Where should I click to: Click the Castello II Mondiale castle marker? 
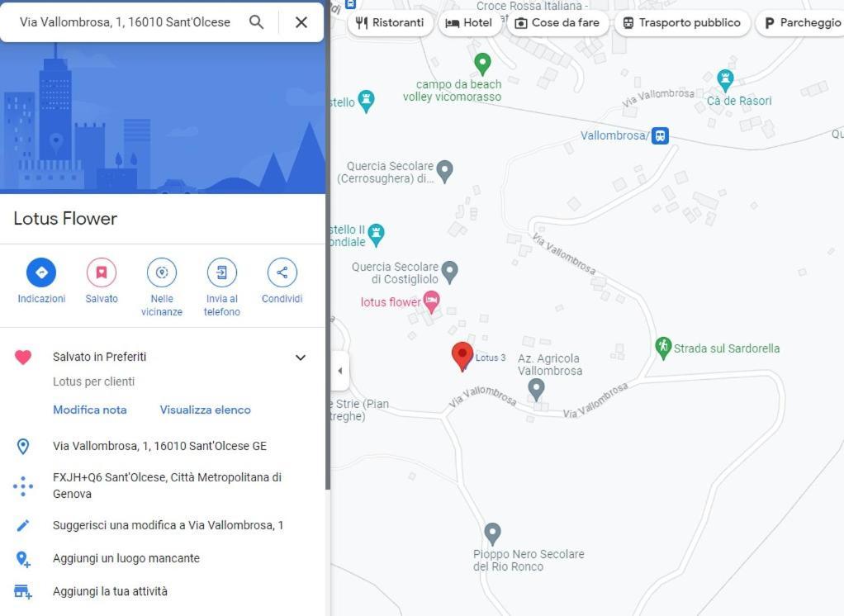(376, 235)
